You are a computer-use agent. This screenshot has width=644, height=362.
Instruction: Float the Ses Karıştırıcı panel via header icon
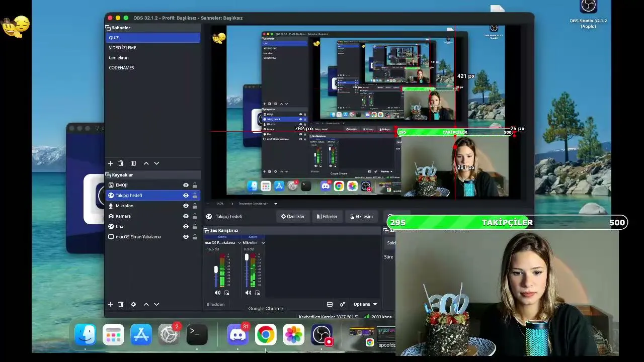pyautogui.click(x=207, y=230)
